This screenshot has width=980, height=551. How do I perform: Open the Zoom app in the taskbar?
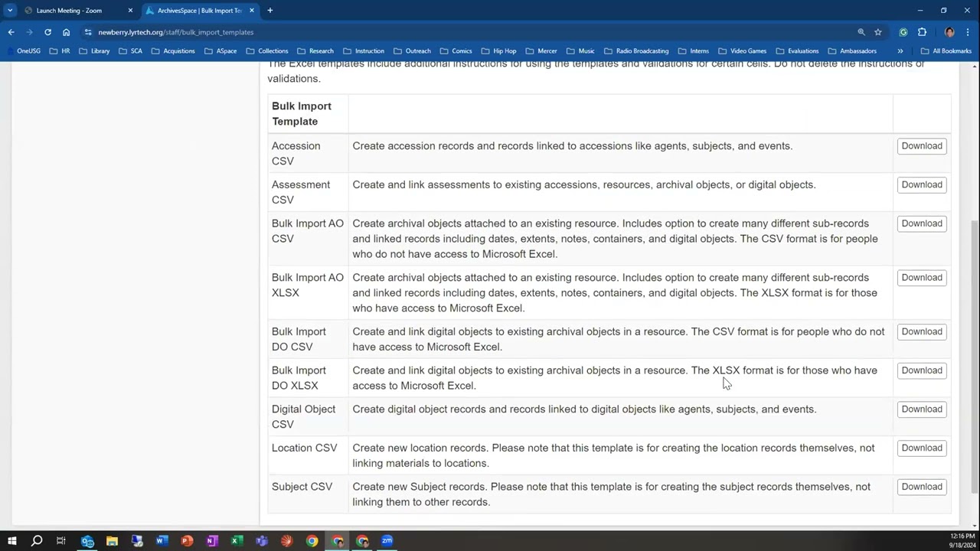(387, 541)
